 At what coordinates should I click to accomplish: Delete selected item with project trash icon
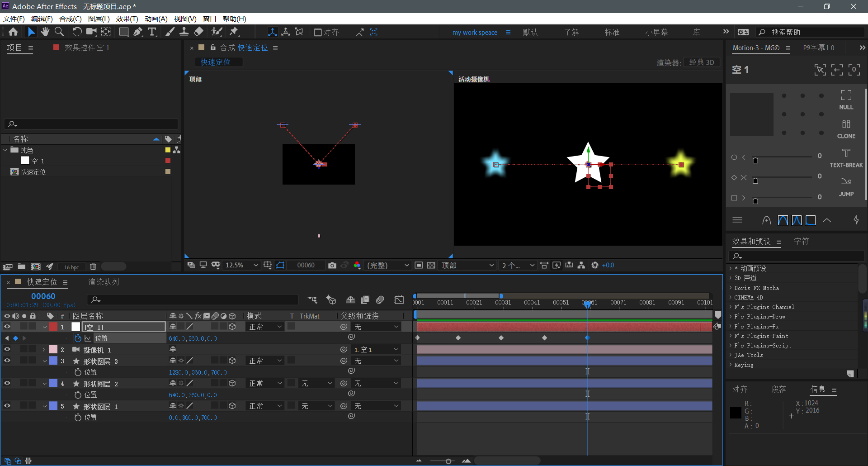click(93, 267)
